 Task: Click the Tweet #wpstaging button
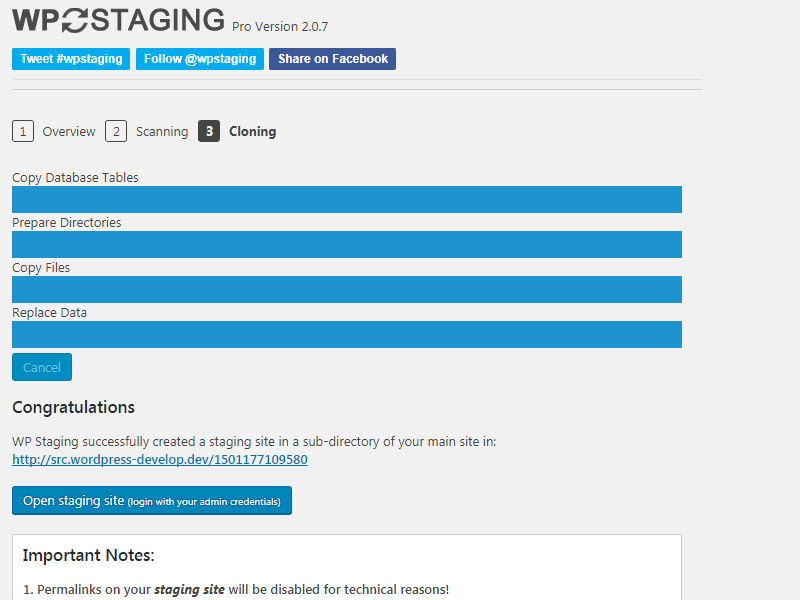(x=71, y=59)
